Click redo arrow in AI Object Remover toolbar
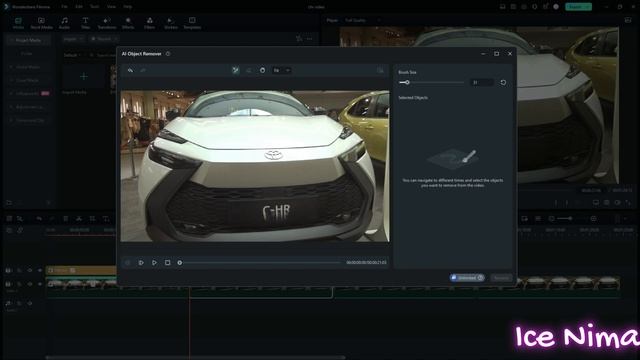The image size is (640, 360). coord(143,70)
